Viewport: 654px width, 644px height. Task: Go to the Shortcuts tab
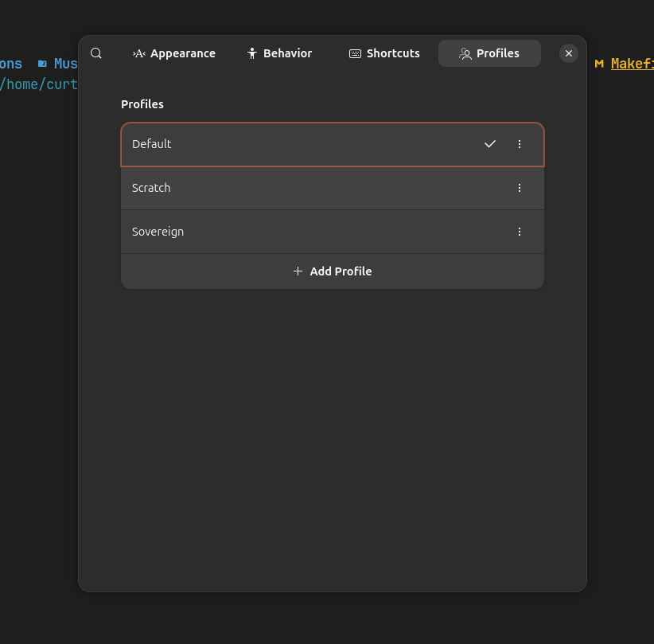click(x=384, y=53)
